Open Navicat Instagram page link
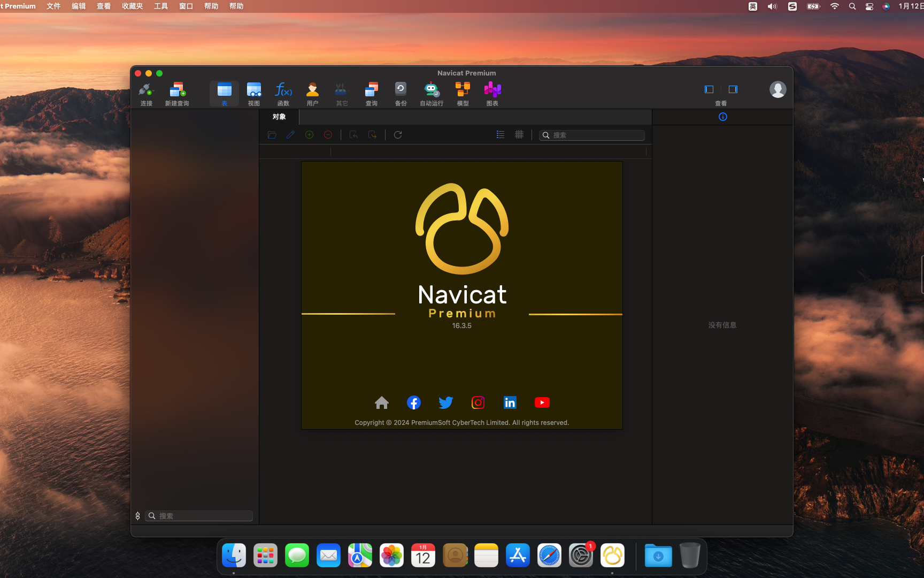The image size is (924, 578). tap(478, 402)
